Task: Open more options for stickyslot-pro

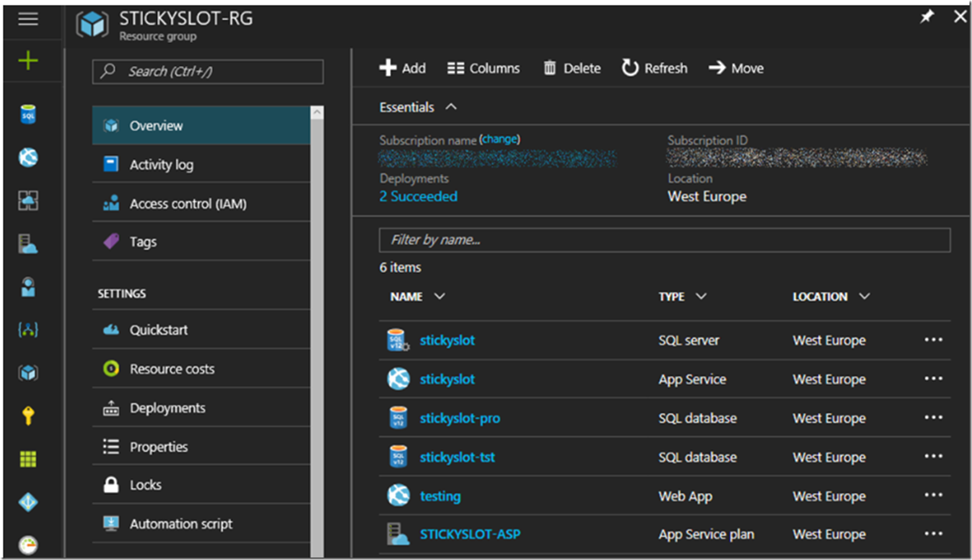Action: (934, 418)
